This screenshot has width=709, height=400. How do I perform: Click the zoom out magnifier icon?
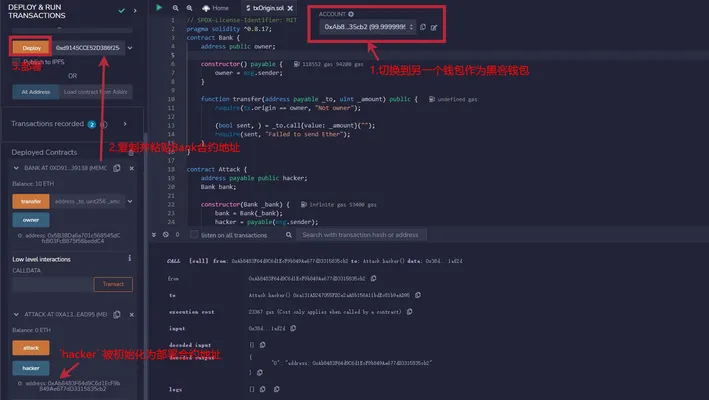tap(175, 8)
